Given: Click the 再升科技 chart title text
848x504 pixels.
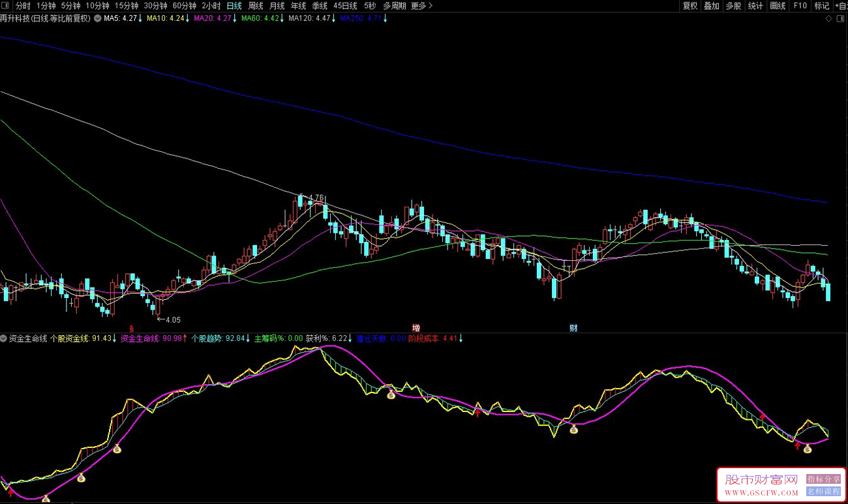Looking at the screenshot, I should coord(46,18).
